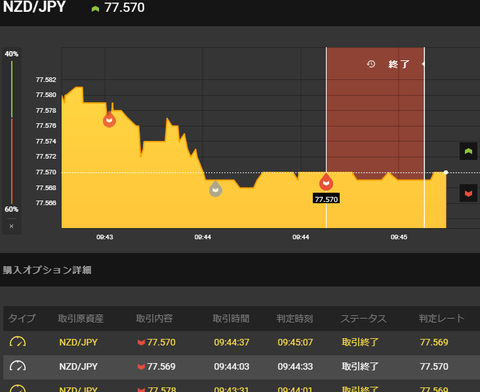Screen dimensions: 480x392
Task: Click the gauge icon in the 09:44:37 row
Action: coord(18,342)
